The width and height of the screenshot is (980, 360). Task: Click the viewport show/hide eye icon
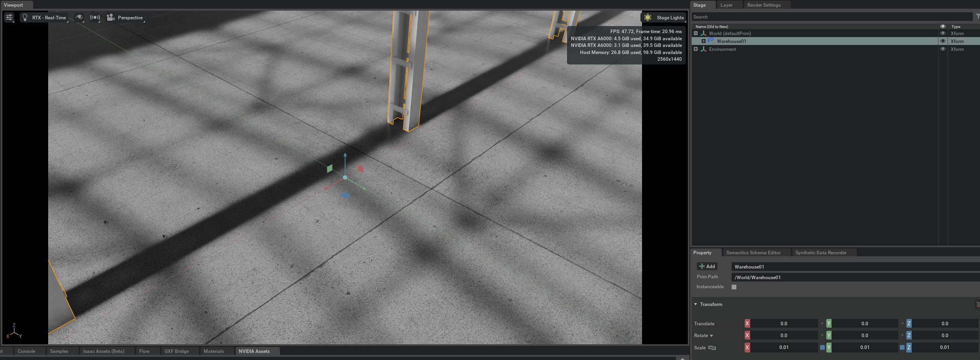79,17
